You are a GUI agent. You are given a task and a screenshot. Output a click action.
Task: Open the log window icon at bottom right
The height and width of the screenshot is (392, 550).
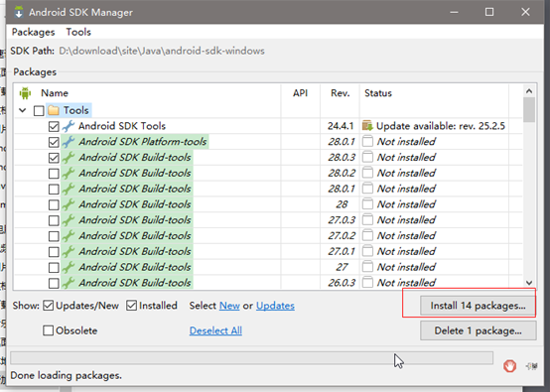point(532,366)
